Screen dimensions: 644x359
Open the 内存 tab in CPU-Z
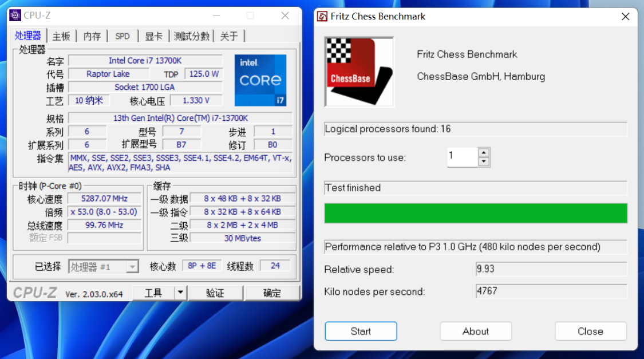(x=92, y=36)
